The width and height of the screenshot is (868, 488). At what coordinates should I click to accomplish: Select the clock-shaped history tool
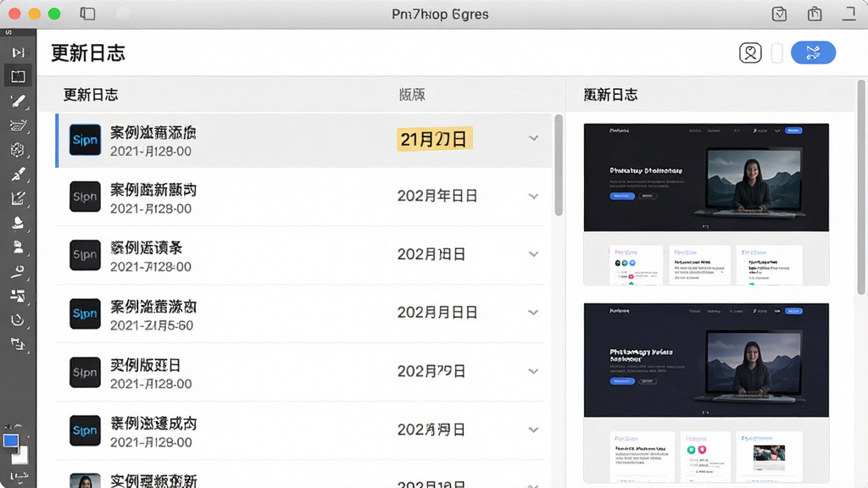[x=19, y=319]
